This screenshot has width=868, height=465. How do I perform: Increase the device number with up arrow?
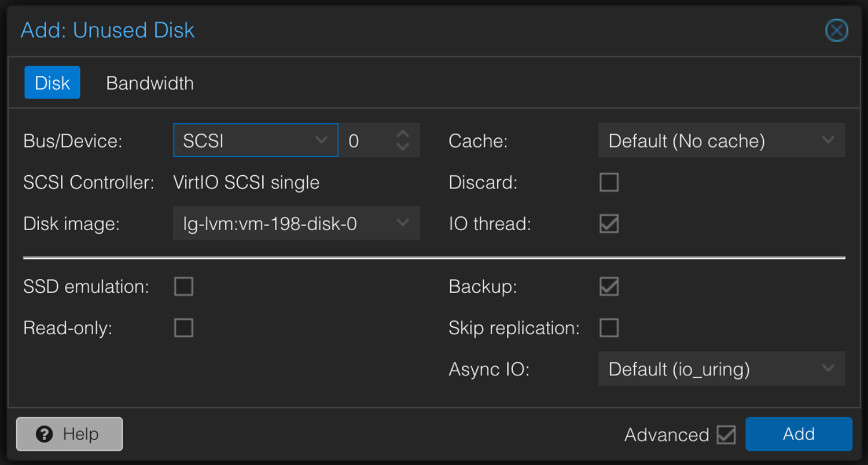click(x=403, y=135)
